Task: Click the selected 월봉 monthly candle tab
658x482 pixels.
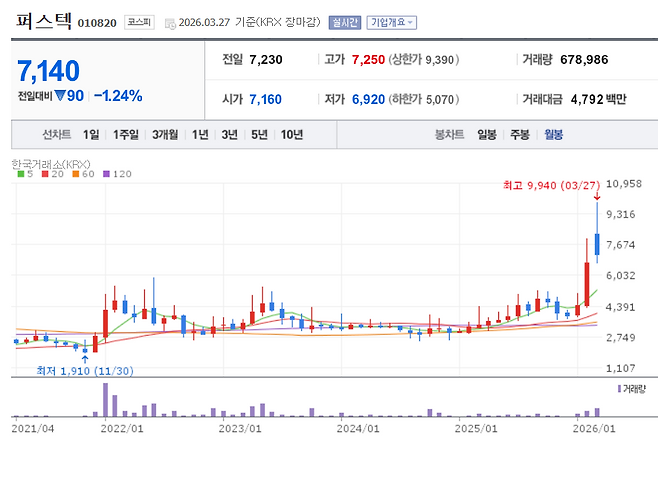Action: point(553,134)
